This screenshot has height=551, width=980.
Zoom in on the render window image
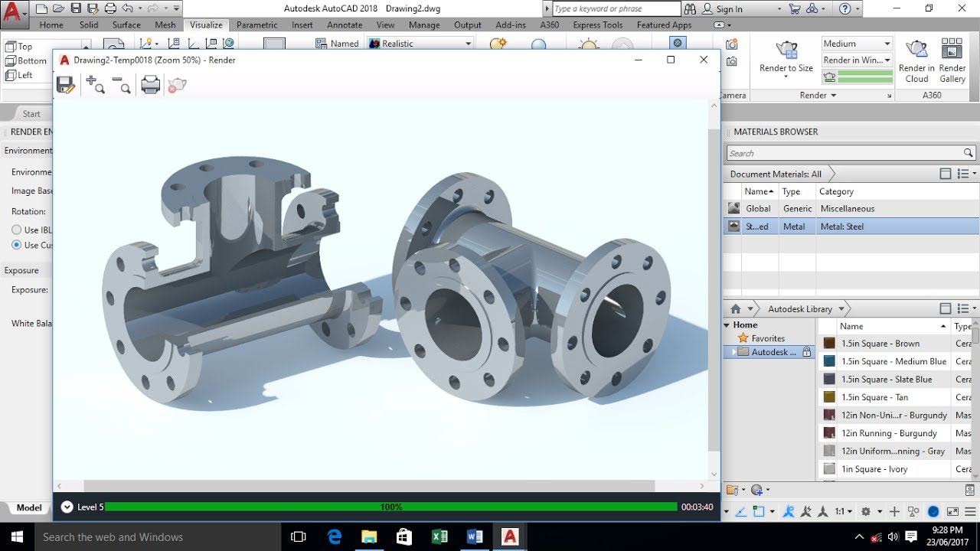[x=95, y=85]
